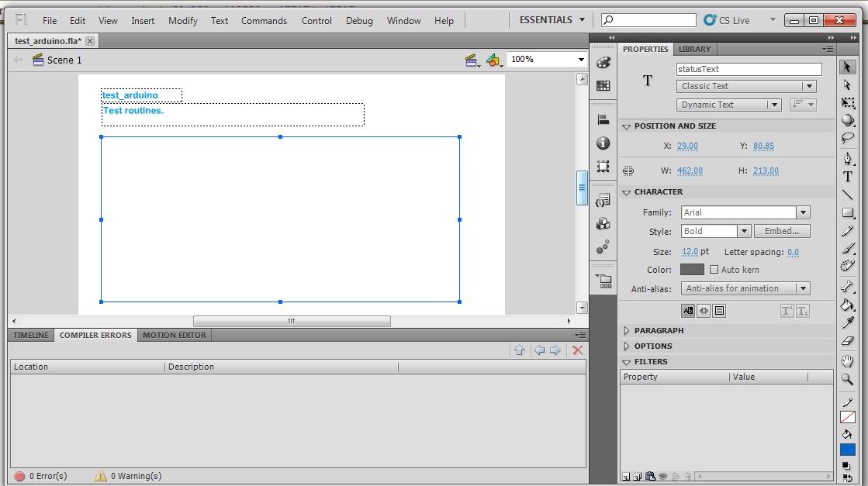Switch to the Motion Editor tab
The image size is (868, 486).
175,335
